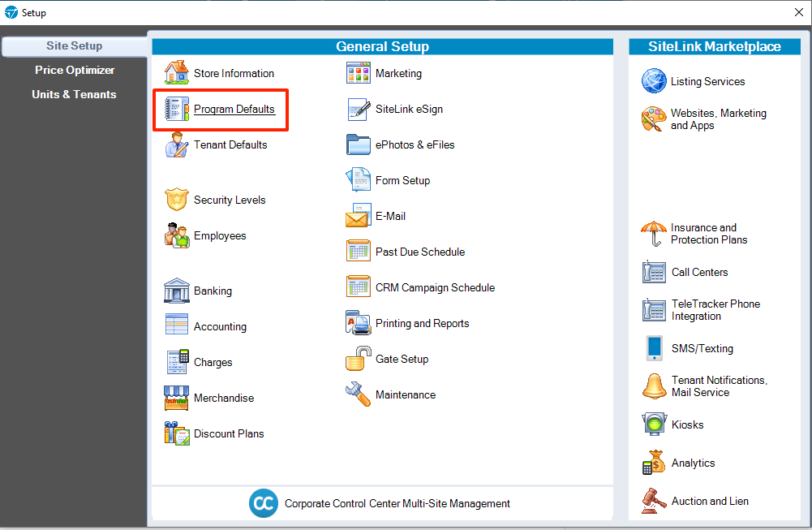Open the Banking building icon

pyautogui.click(x=177, y=290)
